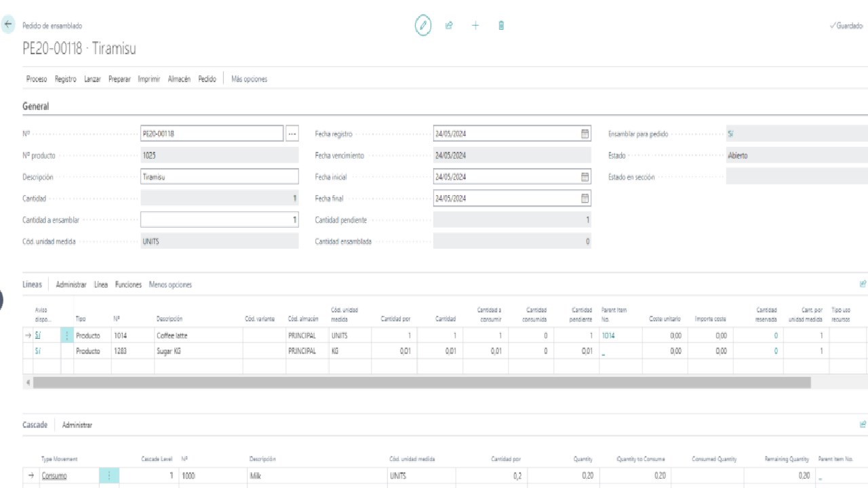Open the Pedido menu
Screen dimensions: 868x488
pos(207,79)
